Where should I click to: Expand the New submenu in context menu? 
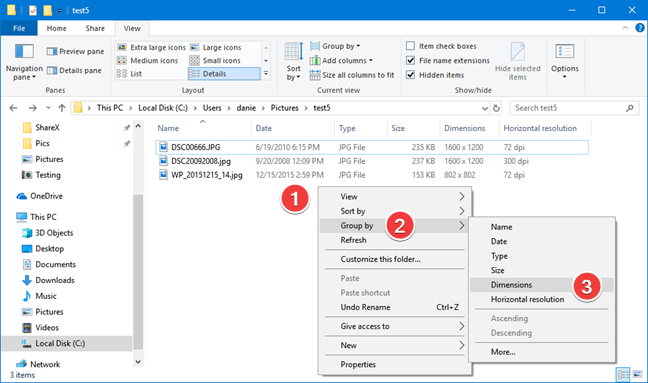395,345
